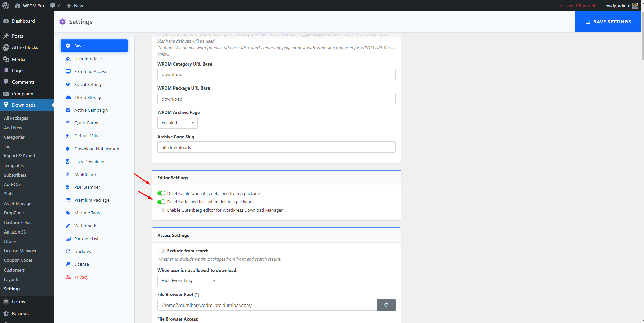
Task: Click the WPDM Package URL Base field
Action: (276, 99)
